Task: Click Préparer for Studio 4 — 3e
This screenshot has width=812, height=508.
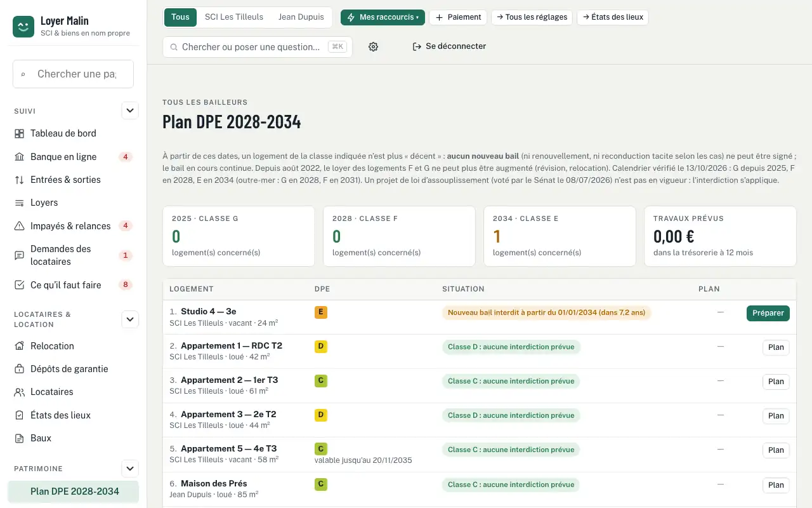Action: pyautogui.click(x=768, y=313)
